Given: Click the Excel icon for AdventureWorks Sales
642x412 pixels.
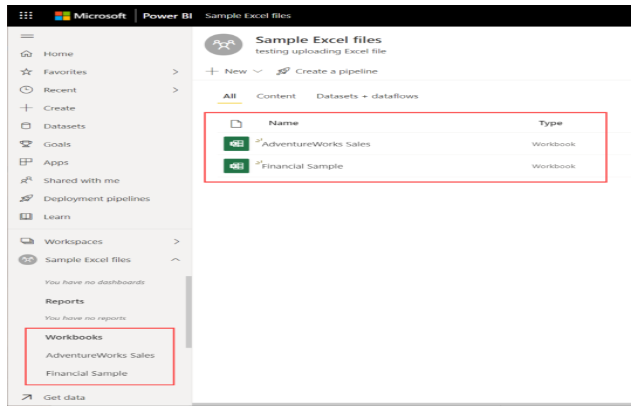Looking at the screenshot, I should click(236, 144).
